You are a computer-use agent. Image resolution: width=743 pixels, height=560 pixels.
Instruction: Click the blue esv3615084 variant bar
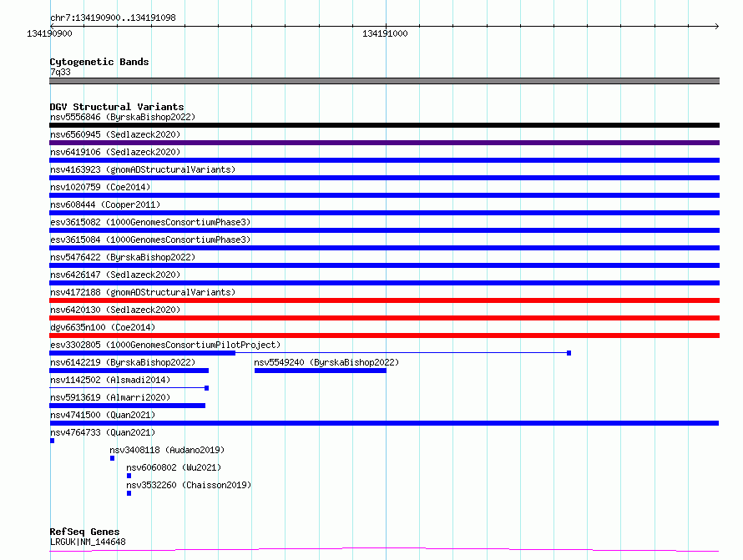pos(384,248)
